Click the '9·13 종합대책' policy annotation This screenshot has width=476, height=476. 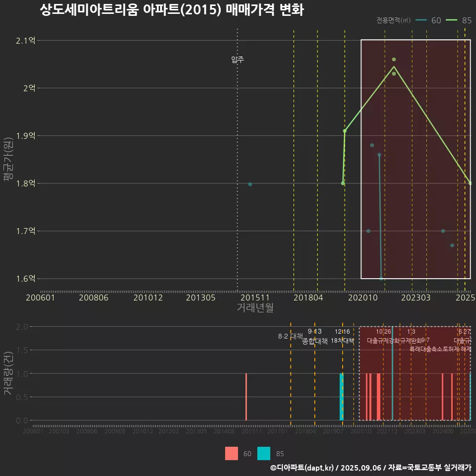tap(315, 336)
